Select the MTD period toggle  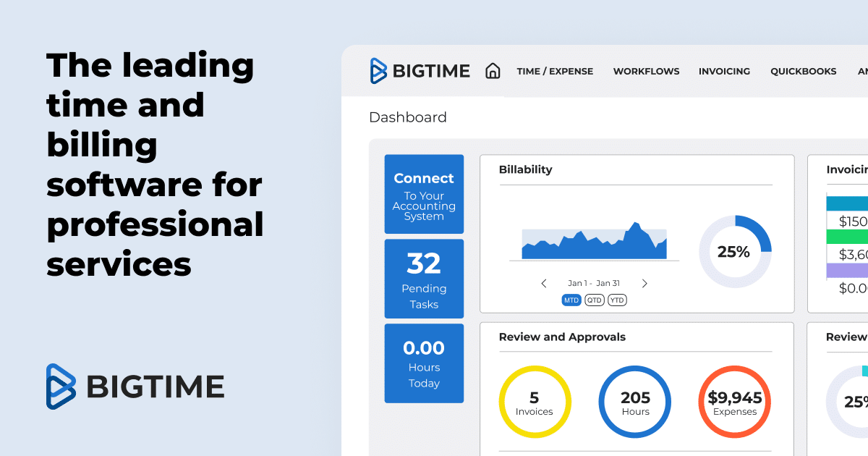[x=571, y=300]
